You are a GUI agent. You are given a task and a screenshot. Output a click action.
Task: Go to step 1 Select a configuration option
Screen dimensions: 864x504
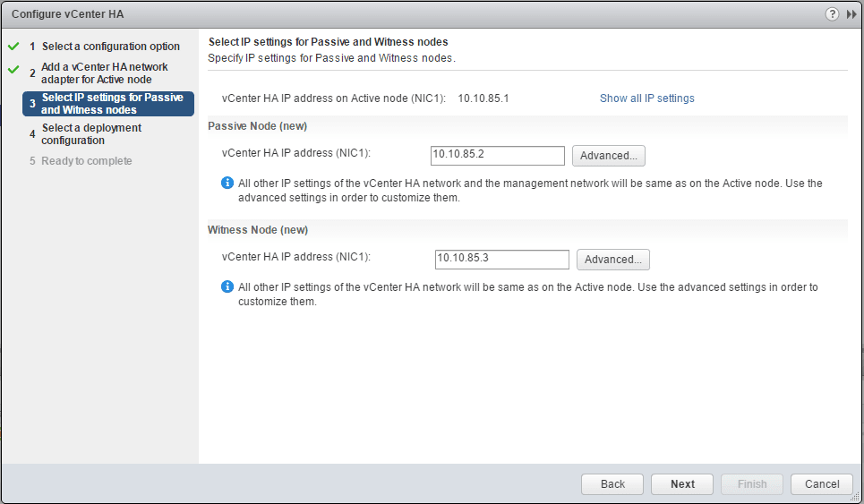click(x=110, y=47)
